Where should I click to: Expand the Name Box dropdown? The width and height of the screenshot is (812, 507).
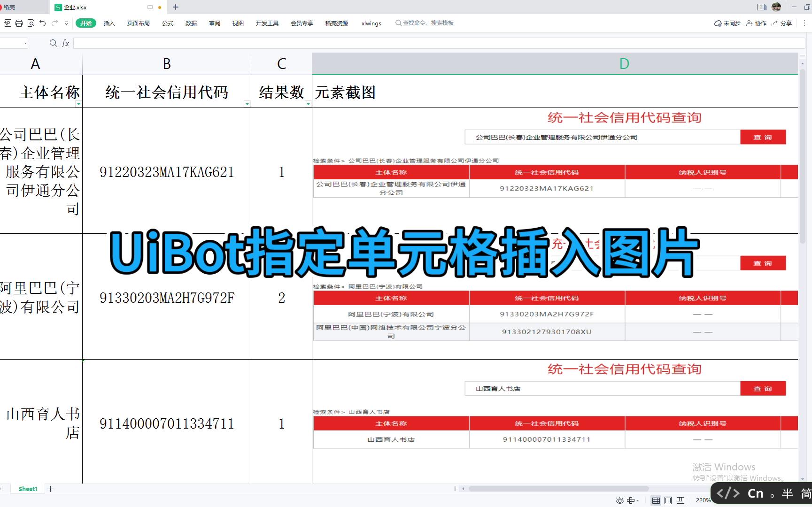point(25,43)
